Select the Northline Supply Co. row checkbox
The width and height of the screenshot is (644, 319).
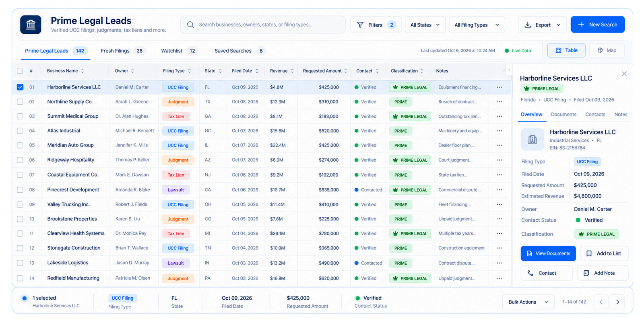(x=20, y=102)
